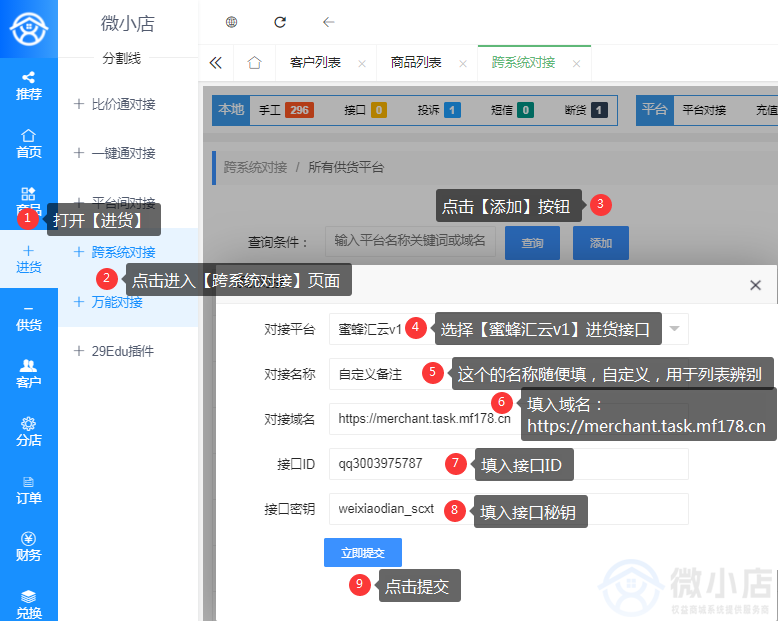This screenshot has height=621, width=778.
Task: Close the 商品列表 tab
Action: [463, 63]
